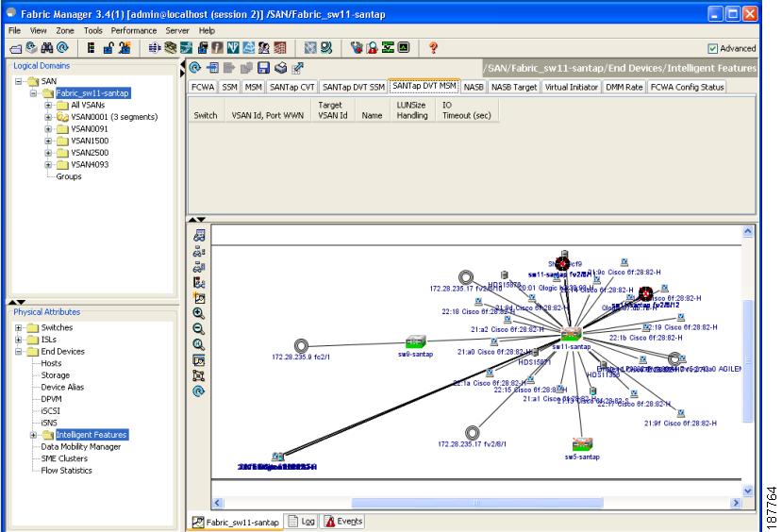Expand VSAN0001 (3 segments)

coord(48,117)
